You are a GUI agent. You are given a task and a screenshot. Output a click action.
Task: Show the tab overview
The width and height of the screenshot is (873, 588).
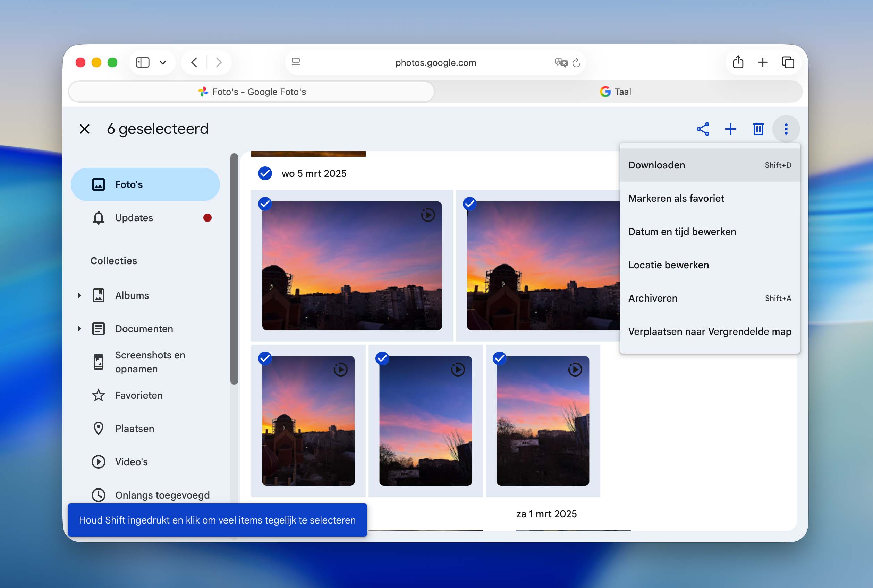tap(788, 62)
